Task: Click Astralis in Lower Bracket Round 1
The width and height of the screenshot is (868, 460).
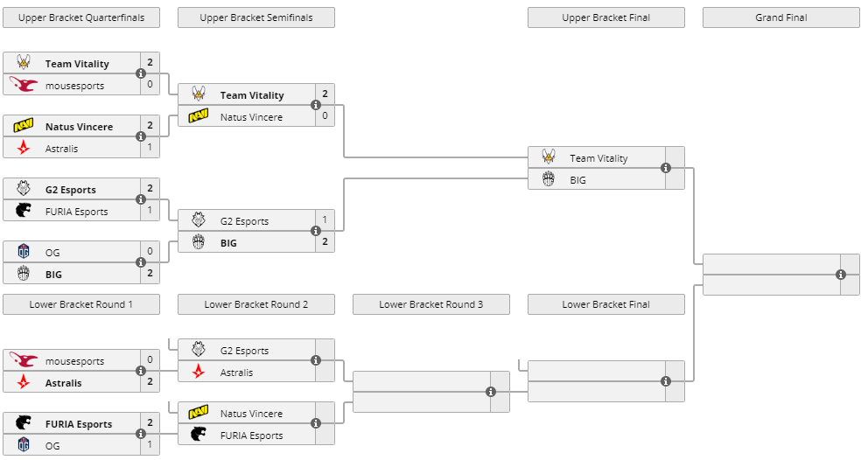Action: [x=63, y=383]
